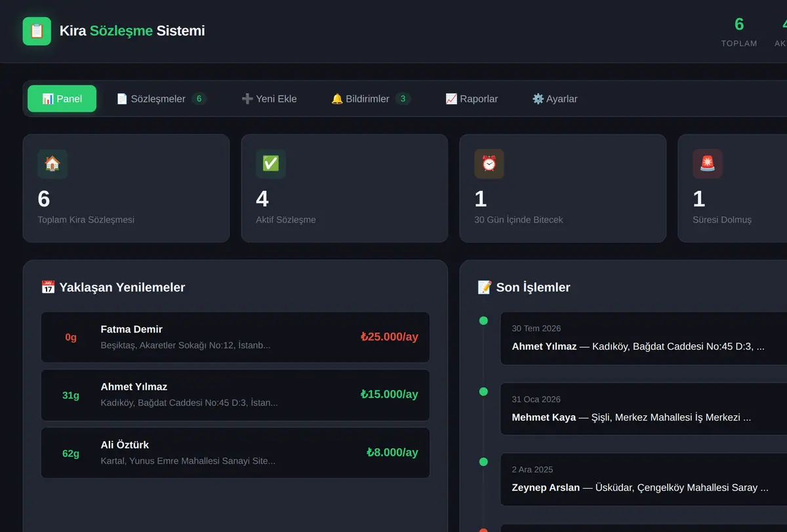Switch to the Sözleşmeler tab
This screenshot has width=787, height=532.
tap(161, 99)
